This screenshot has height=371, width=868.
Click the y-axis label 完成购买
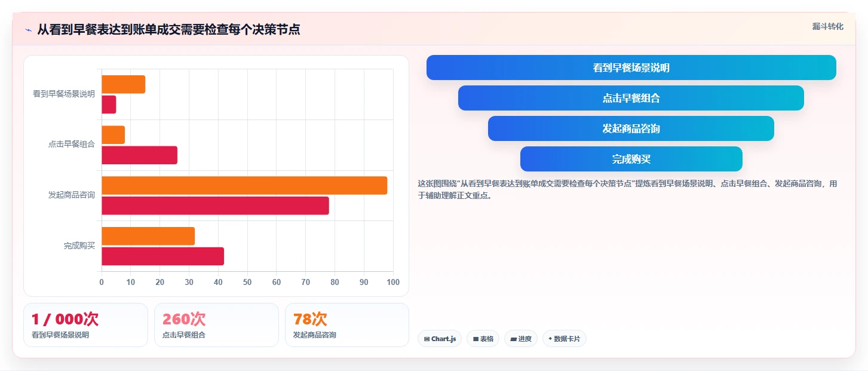(79, 246)
